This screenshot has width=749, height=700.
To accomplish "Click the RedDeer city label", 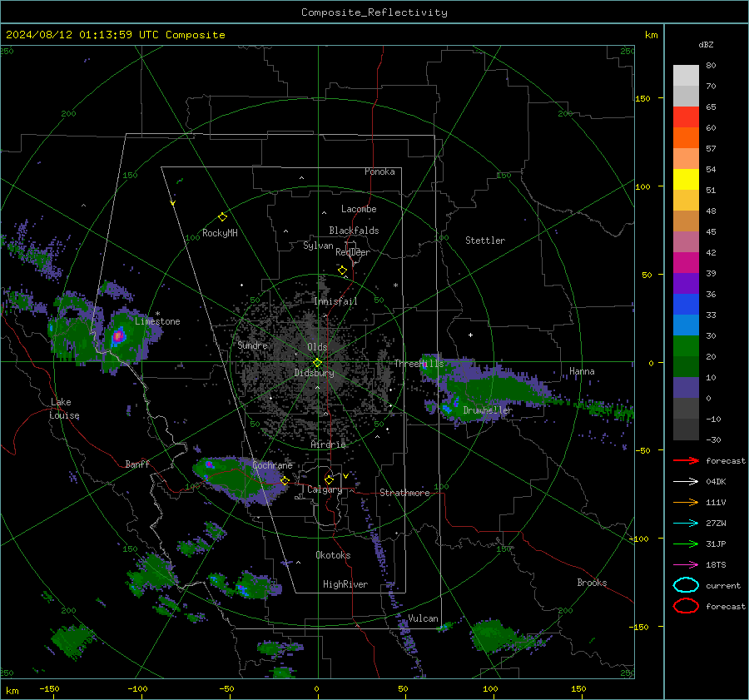I will 353,252.
